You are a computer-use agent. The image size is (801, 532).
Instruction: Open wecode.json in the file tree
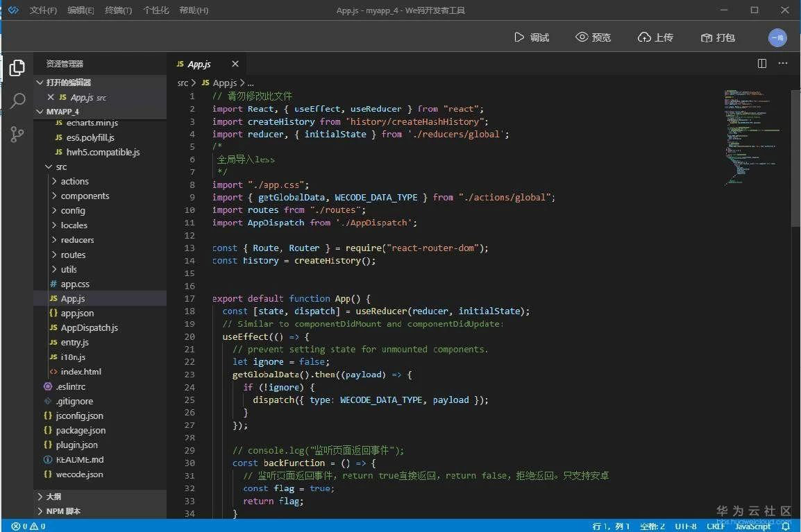point(80,474)
